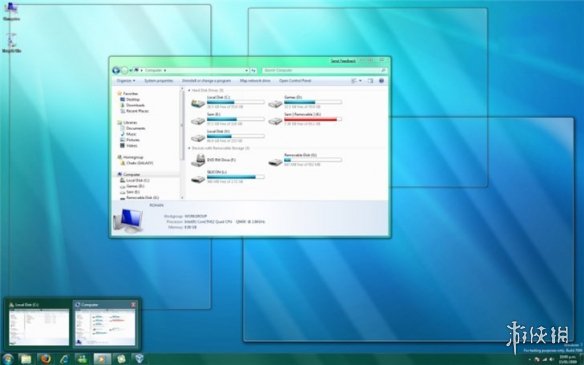Screen dimensions: 584x365
Task: Select the DVD RW Drive icon
Action: coord(199,160)
